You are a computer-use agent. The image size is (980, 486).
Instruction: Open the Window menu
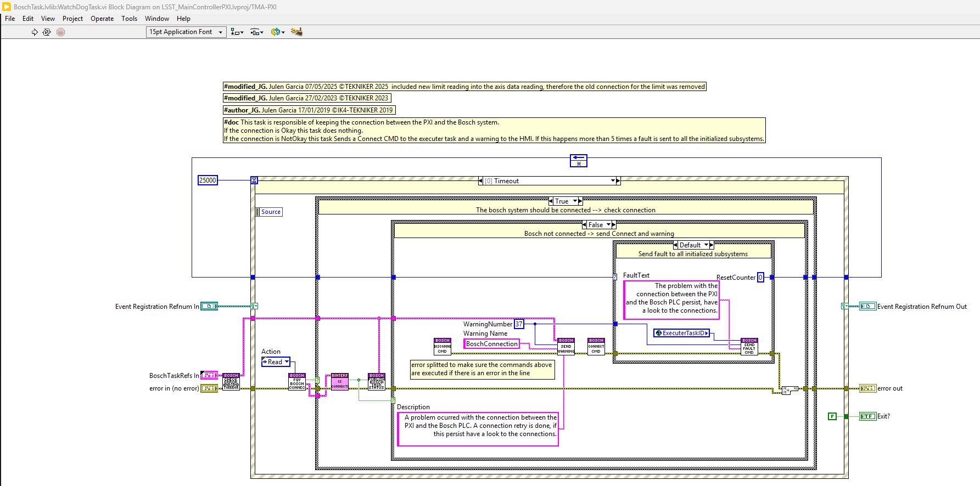[x=157, y=19]
